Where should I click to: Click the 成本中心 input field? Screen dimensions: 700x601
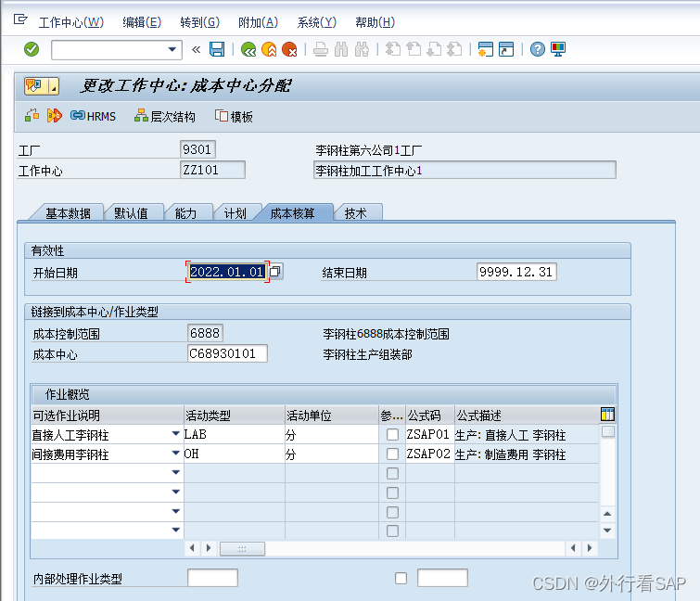[227, 353]
